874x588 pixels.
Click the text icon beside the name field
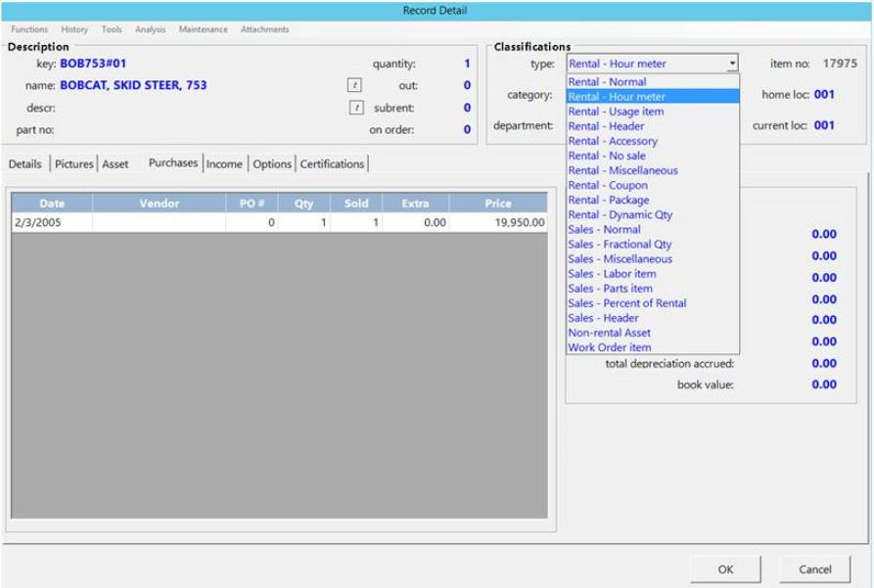tap(355, 86)
